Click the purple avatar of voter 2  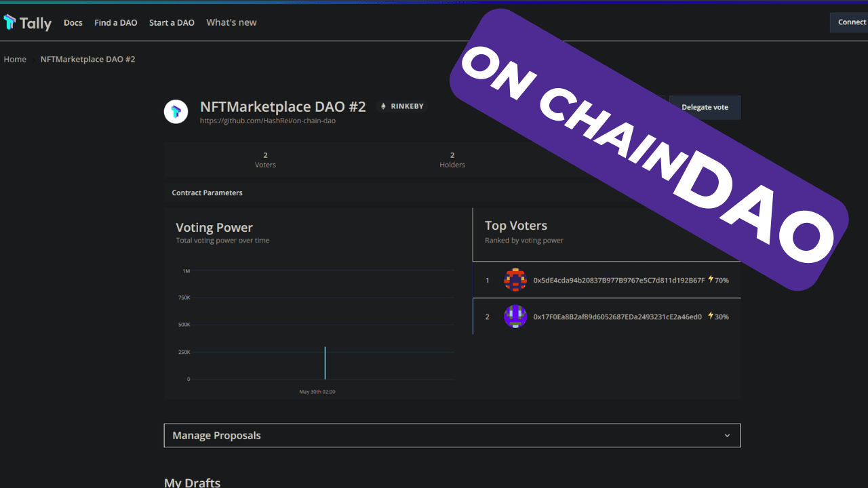[x=515, y=317]
